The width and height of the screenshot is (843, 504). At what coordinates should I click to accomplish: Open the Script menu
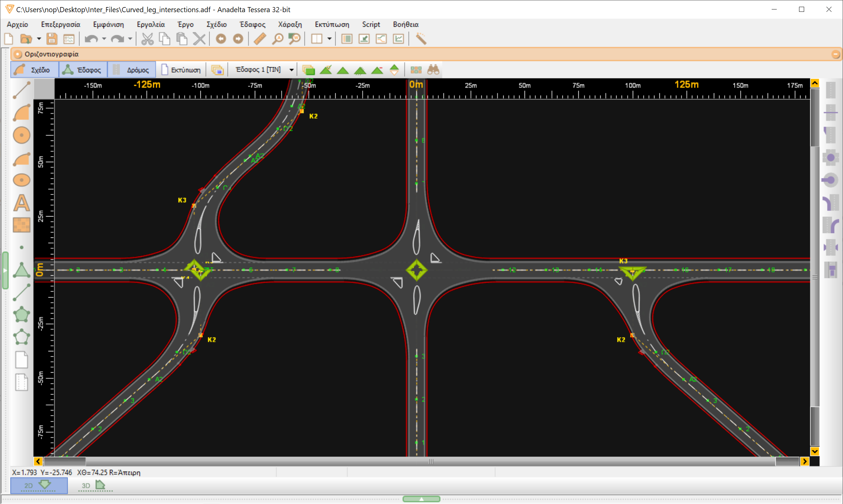[371, 24]
